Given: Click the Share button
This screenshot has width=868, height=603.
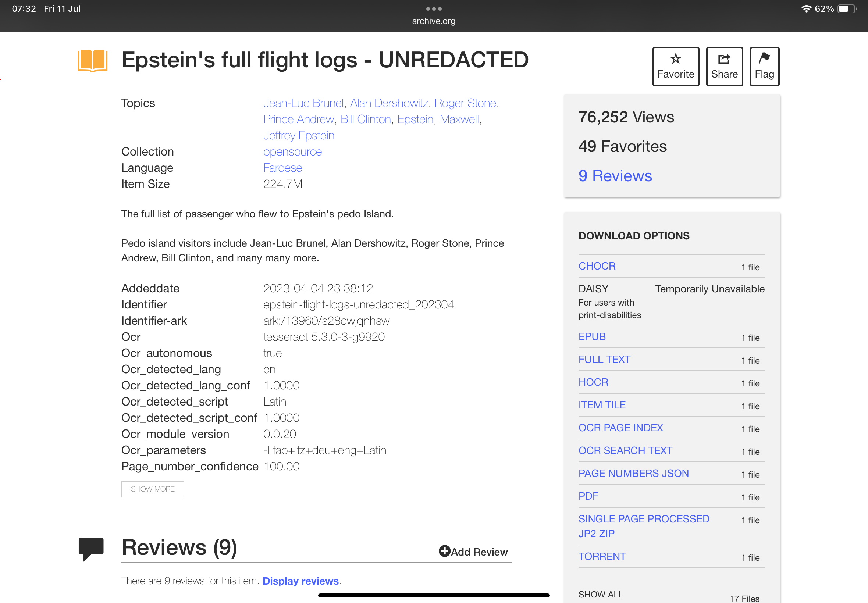Looking at the screenshot, I should coord(725,67).
